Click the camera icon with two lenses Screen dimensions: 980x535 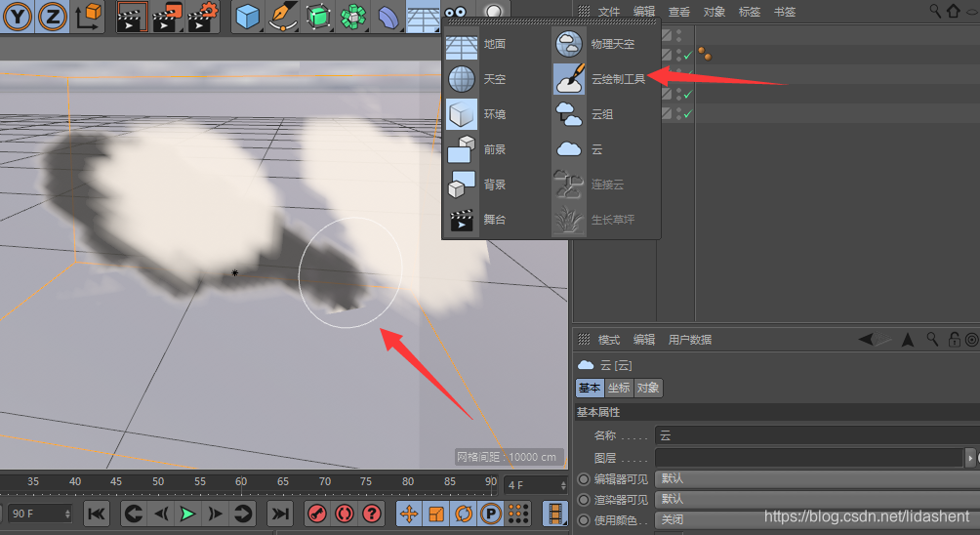[456, 12]
